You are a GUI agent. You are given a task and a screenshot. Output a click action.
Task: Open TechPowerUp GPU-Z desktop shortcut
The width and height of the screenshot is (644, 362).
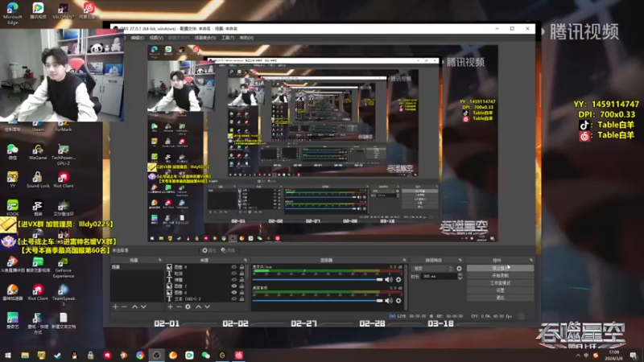click(x=64, y=154)
